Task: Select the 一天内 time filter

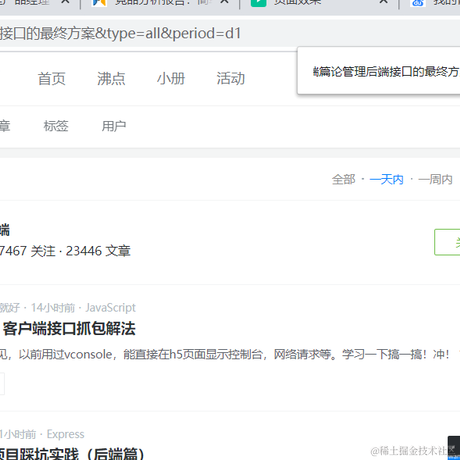Action: pyautogui.click(x=386, y=180)
